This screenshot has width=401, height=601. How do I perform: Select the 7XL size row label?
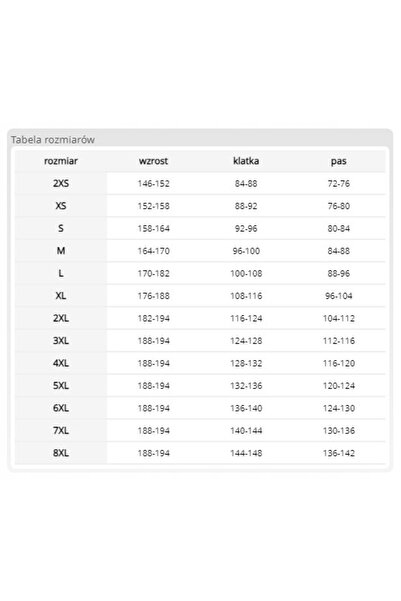(61, 430)
